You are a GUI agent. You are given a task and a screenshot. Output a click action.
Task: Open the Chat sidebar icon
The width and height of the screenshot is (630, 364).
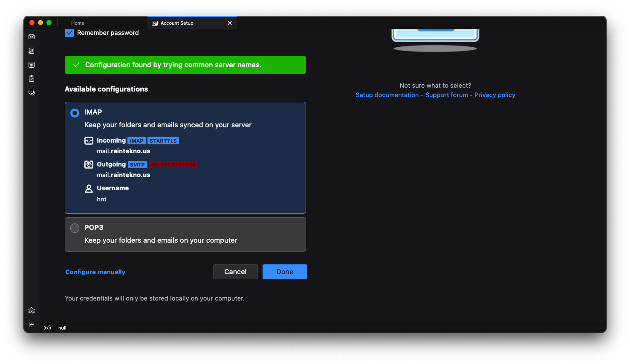point(32,92)
